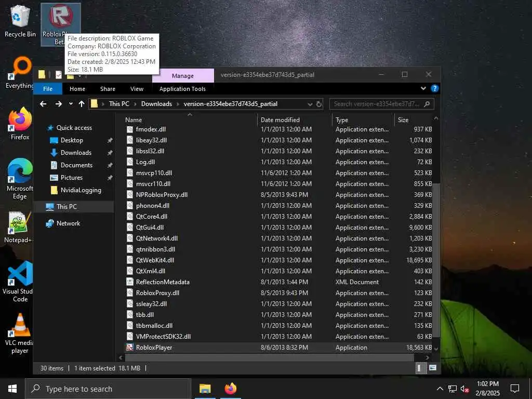This screenshot has height=399, width=532.
Task: Open File Explorer from the taskbar
Action: point(205,389)
